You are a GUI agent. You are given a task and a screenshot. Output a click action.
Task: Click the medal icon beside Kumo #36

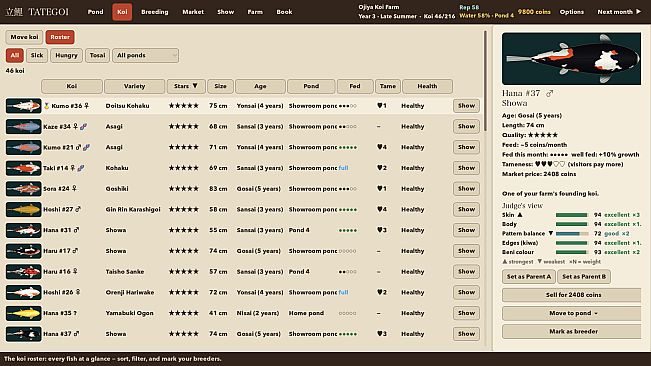(46, 106)
